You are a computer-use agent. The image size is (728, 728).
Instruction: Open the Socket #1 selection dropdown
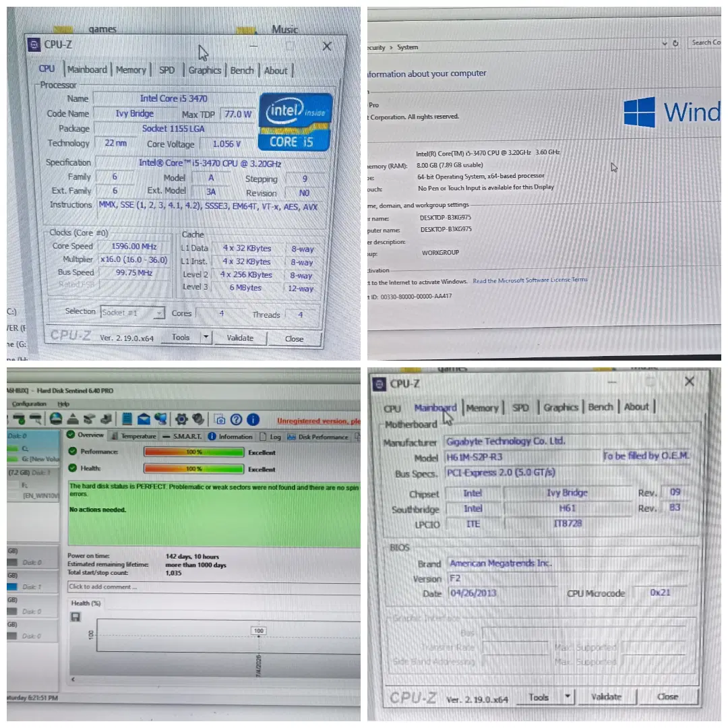click(133, 313)
